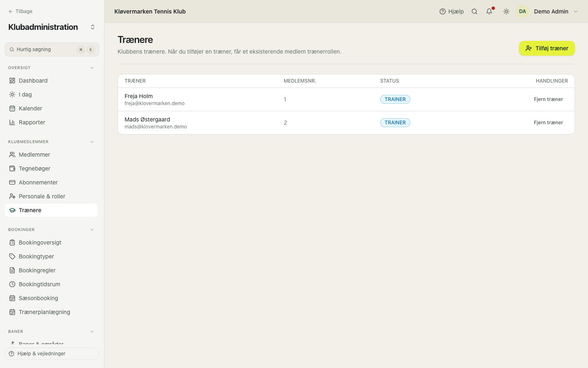Go to the I dag page
Screen dimensions: 588x368
51,94
